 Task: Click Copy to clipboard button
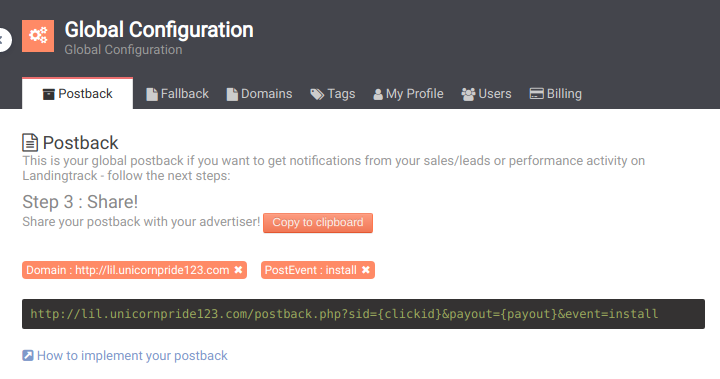pyautogui.click(x=318, y=223)
